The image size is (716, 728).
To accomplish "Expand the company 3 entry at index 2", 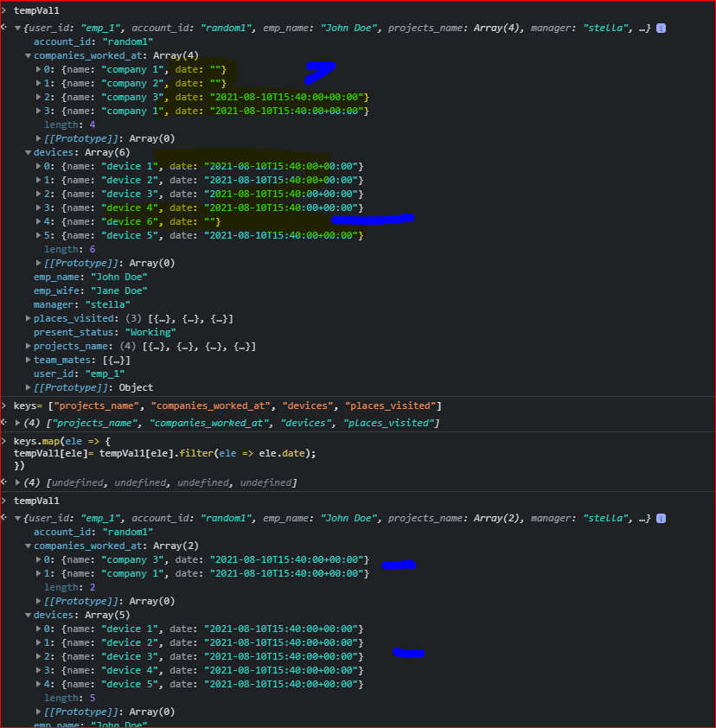I will 37,96.
